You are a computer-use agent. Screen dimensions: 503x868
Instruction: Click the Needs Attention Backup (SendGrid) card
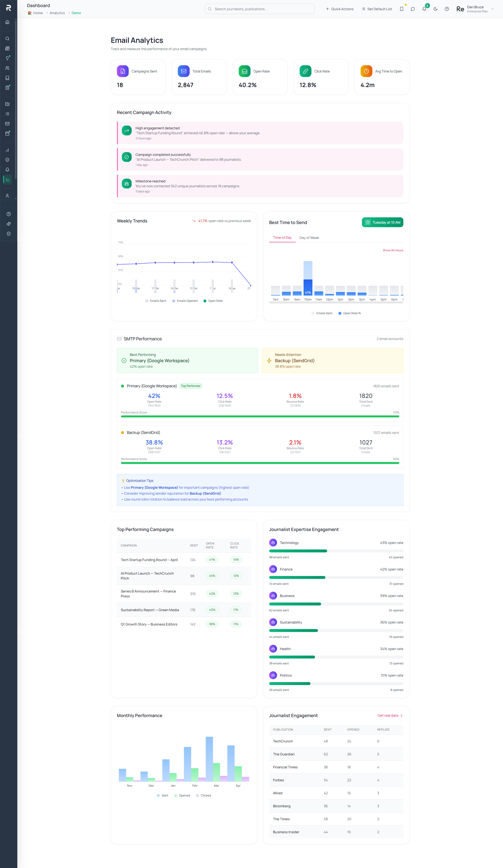pyautogui.click(x=333, y=361)
